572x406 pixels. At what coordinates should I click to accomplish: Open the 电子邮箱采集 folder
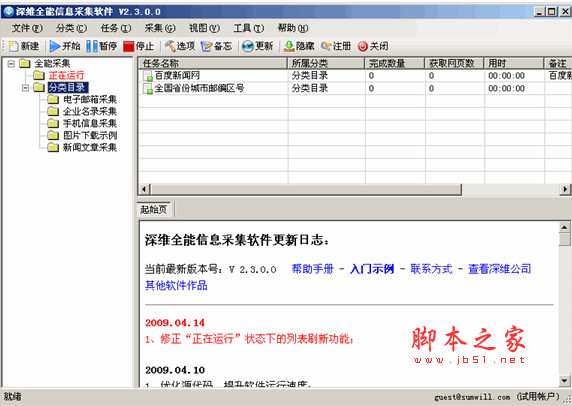pos(90,100)
